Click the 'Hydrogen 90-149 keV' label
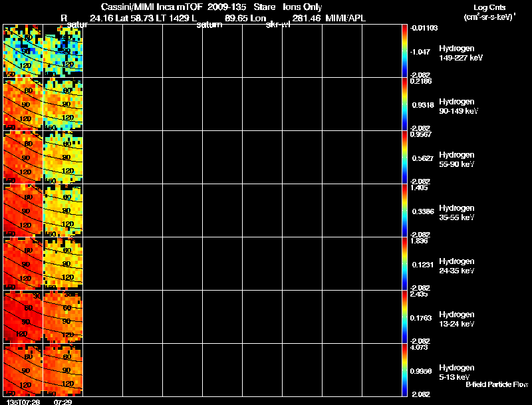The height and width of the screenshot is (405, 532). 458,106
